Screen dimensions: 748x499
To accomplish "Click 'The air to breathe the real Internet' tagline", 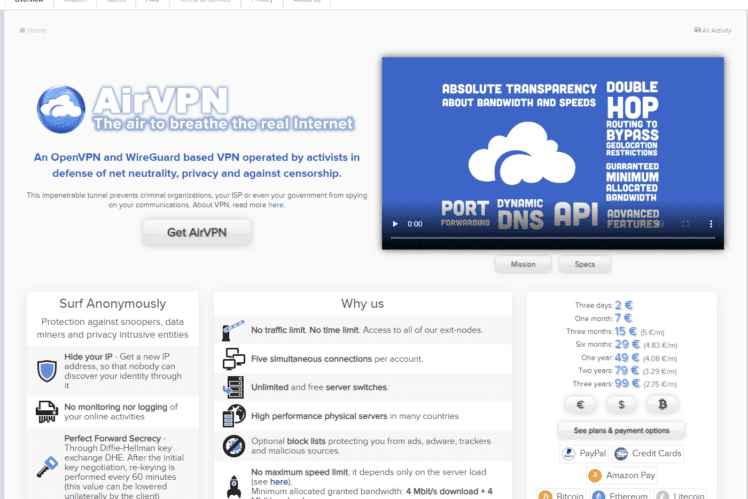I will pos(223,124).
